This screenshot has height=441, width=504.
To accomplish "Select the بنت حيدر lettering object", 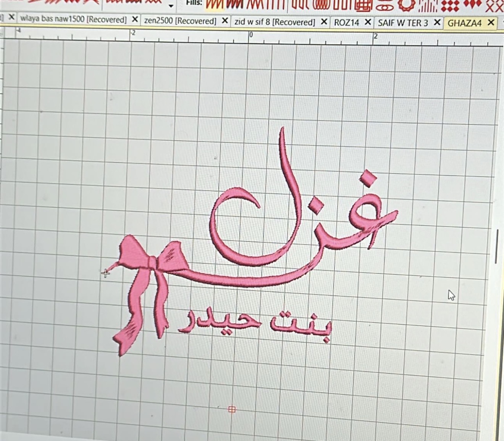I will tap(255, 325).
